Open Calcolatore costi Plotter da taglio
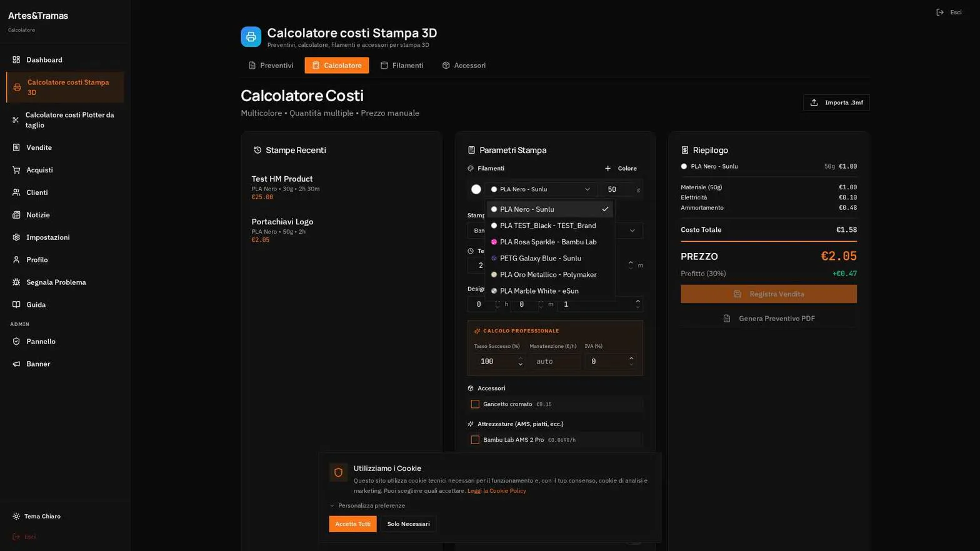This screenshot has height=551, width=980. 65,120
